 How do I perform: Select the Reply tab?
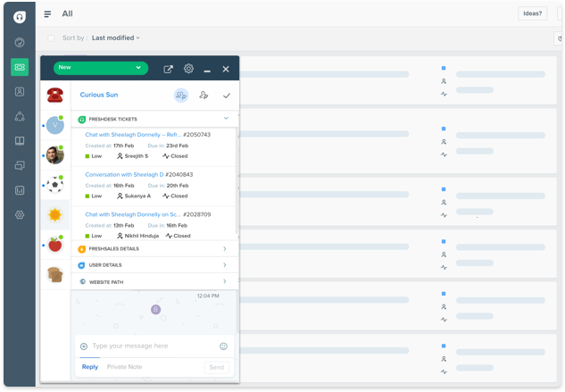tap(90, 367)
